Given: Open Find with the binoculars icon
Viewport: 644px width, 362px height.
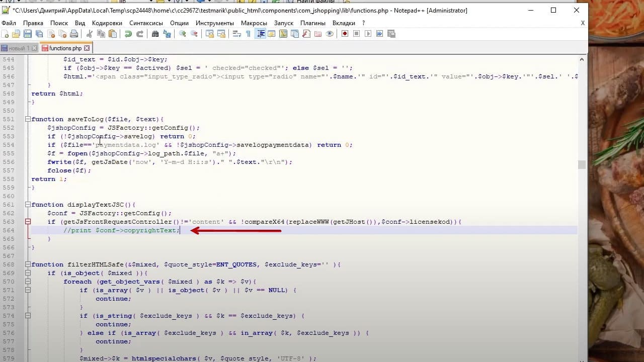Looking at the screenshot, I should pos(155,34).
